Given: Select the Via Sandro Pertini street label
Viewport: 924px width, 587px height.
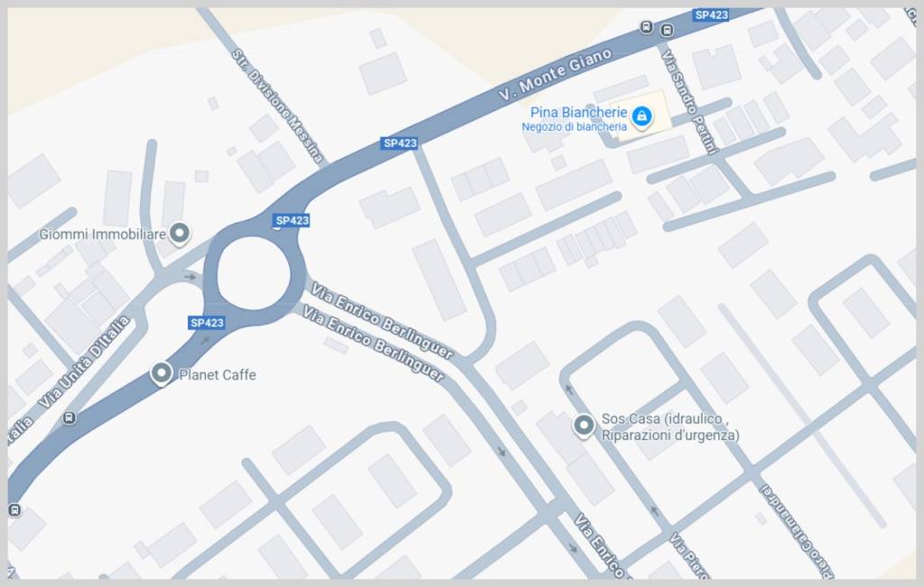Looking at the screenshot, I should pyautogui.click(x=689, y=102).
